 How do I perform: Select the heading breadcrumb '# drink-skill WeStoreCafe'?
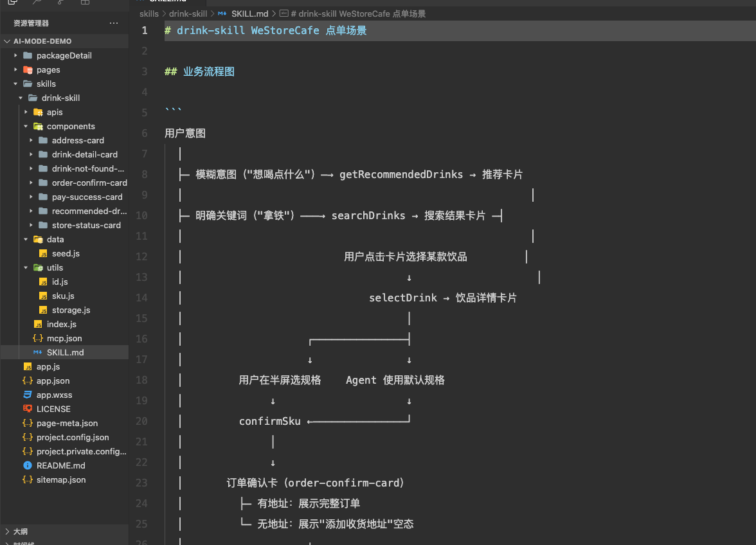pyautogui.click(x=358, y=14)
